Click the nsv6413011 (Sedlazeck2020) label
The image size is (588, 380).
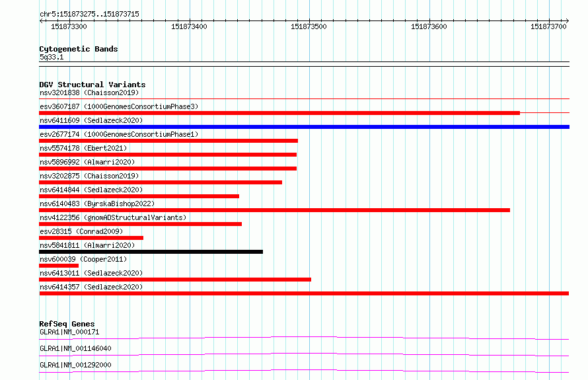click(x=91, y=273)
